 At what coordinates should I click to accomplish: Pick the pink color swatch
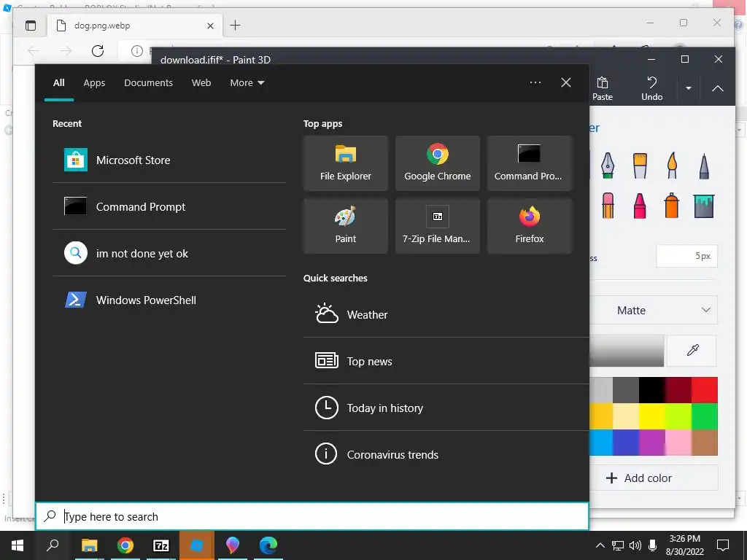(x=678, y=443)
